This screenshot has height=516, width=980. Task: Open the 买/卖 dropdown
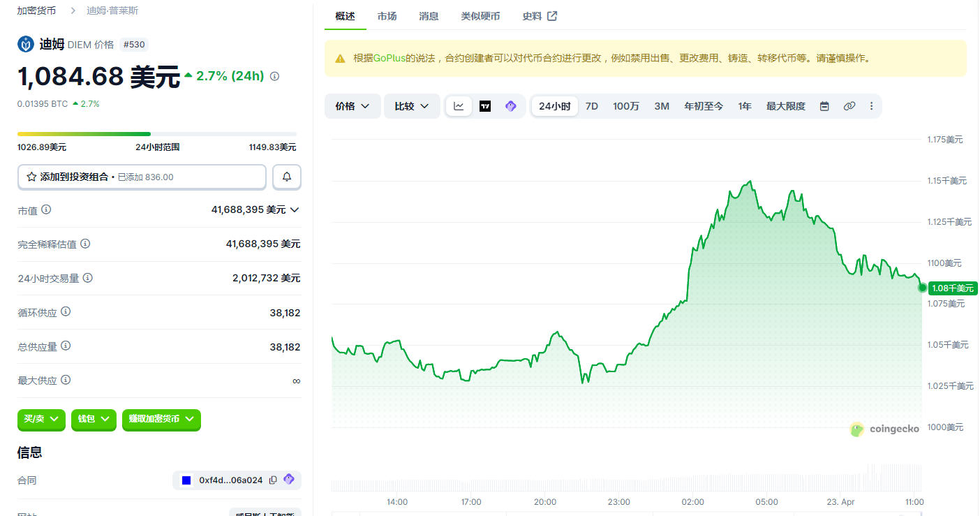[x=42, y=419]
